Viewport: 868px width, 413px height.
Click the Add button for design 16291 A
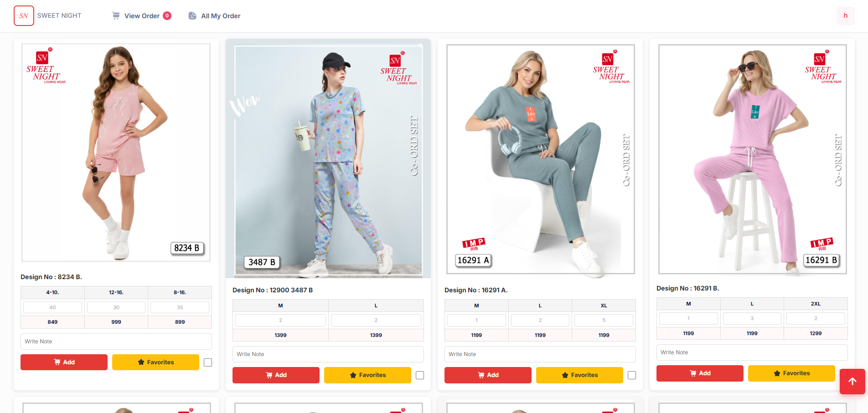click(x=488, y=375)
